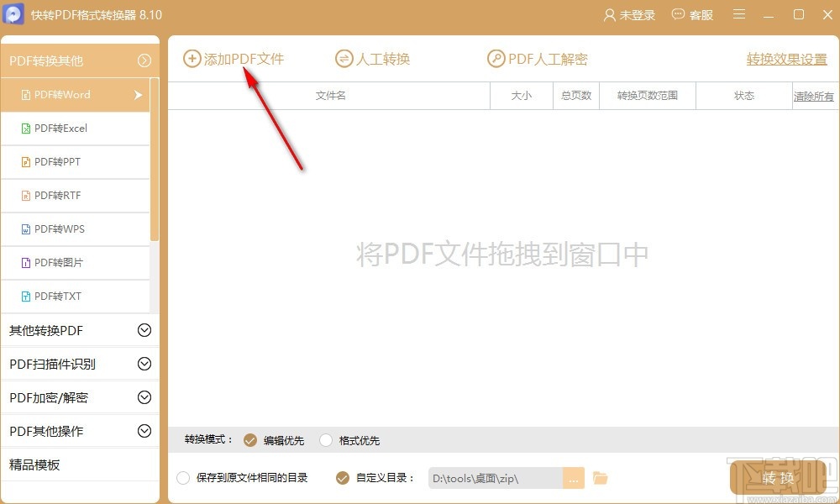This screenshot has height=504, width=840.
Task: Expand the PDF加密/解密 section
Action: [144, 397]
